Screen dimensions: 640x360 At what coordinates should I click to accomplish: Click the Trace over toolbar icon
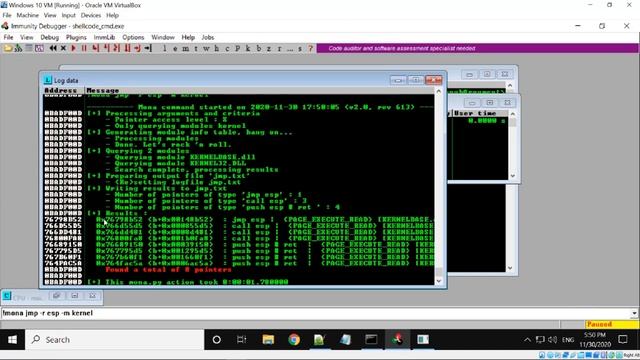[127, 48]
